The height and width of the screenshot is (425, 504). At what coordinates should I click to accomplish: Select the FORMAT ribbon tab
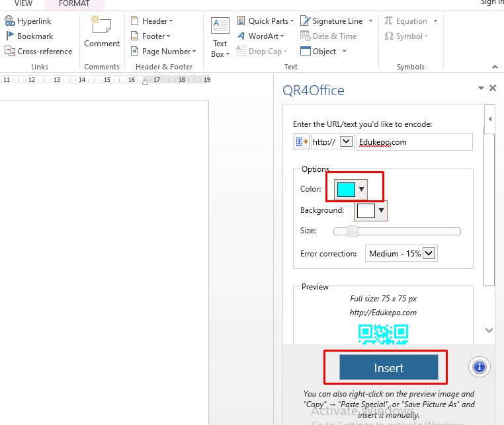[x=75, y=4]
